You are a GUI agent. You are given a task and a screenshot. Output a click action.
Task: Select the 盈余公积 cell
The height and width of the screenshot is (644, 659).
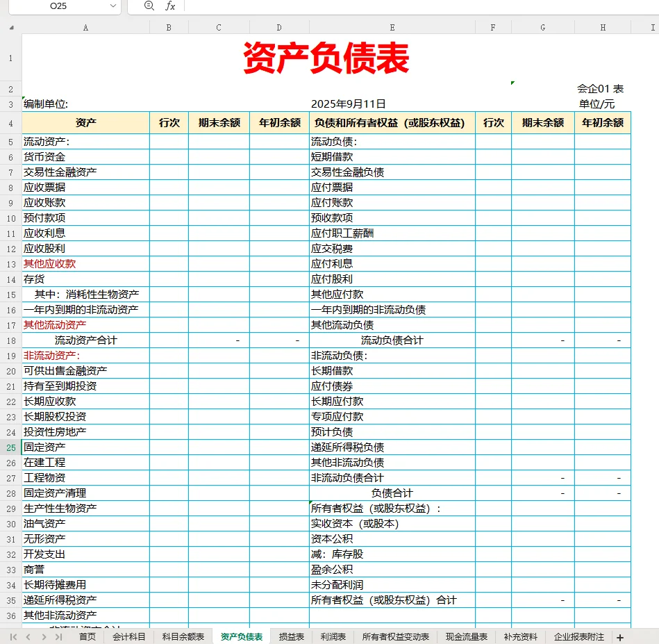392,570
